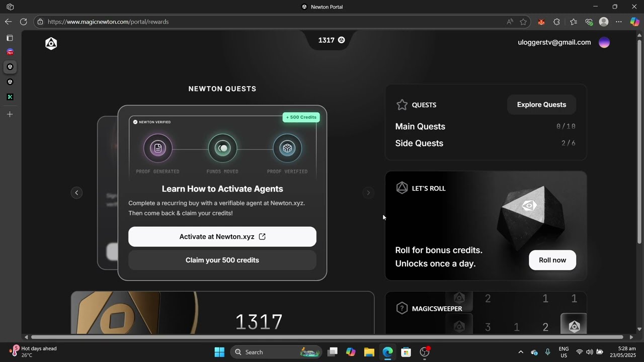This screenshot has width=644, height=362.
Task: Switch to the tab with the 7k+ badge
Action: point(10,52)
